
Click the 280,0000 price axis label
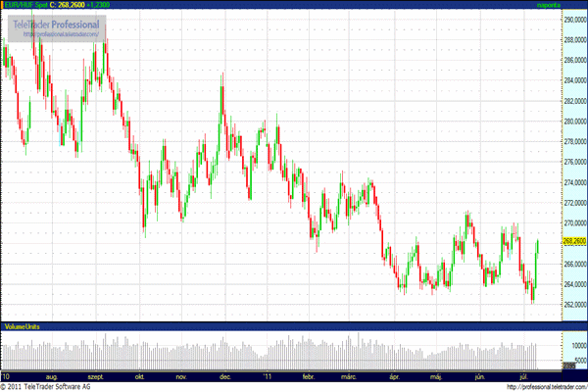click(x=573, y=122)
